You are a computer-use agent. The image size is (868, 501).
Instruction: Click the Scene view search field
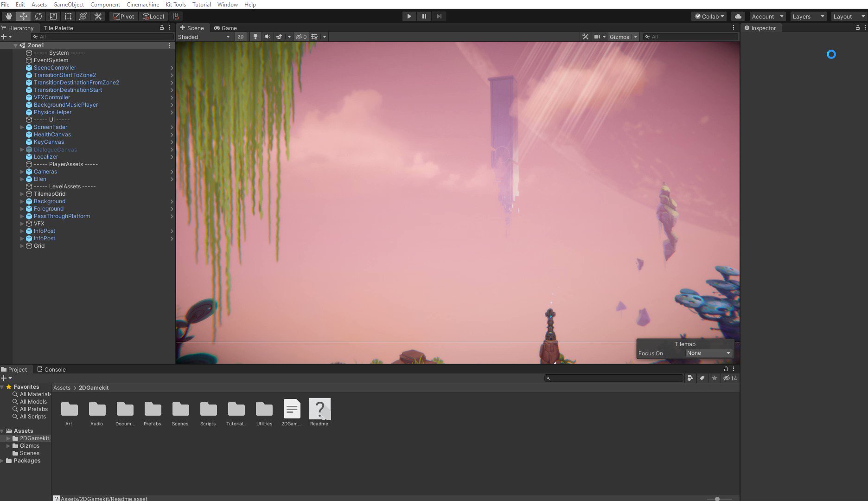(x=690, y=37)
